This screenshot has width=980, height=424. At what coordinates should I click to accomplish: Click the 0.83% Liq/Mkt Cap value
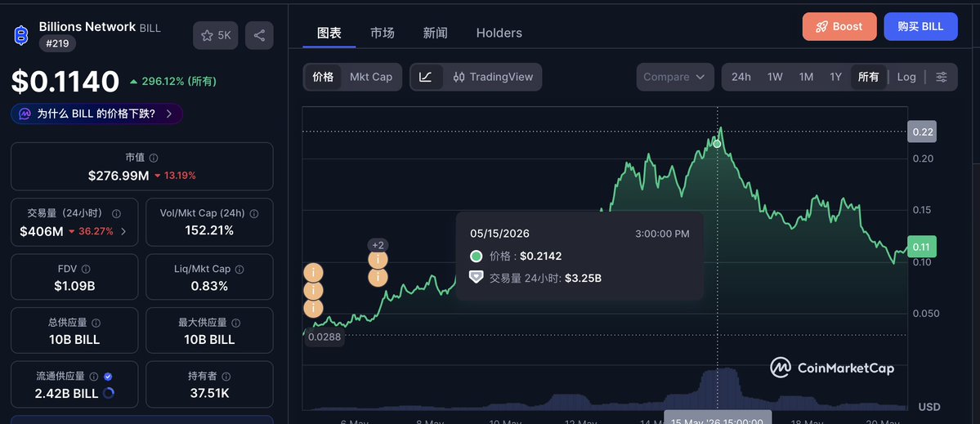(x=209, y=286)
